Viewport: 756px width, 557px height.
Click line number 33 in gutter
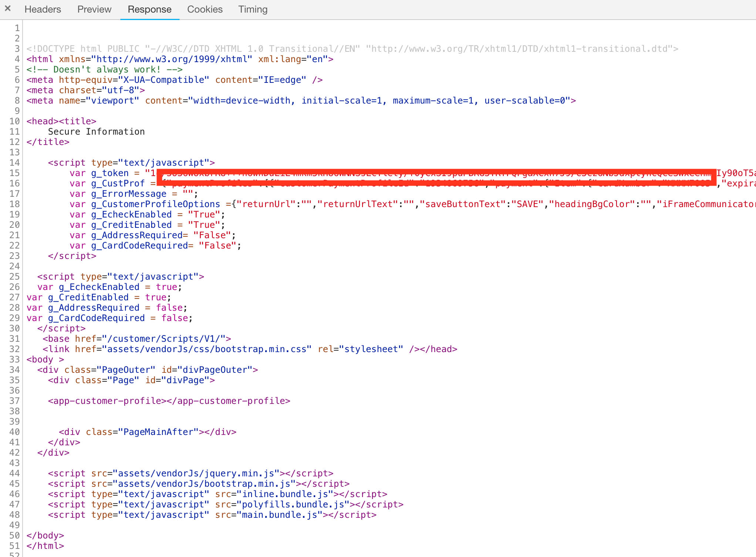pos(14,359)
